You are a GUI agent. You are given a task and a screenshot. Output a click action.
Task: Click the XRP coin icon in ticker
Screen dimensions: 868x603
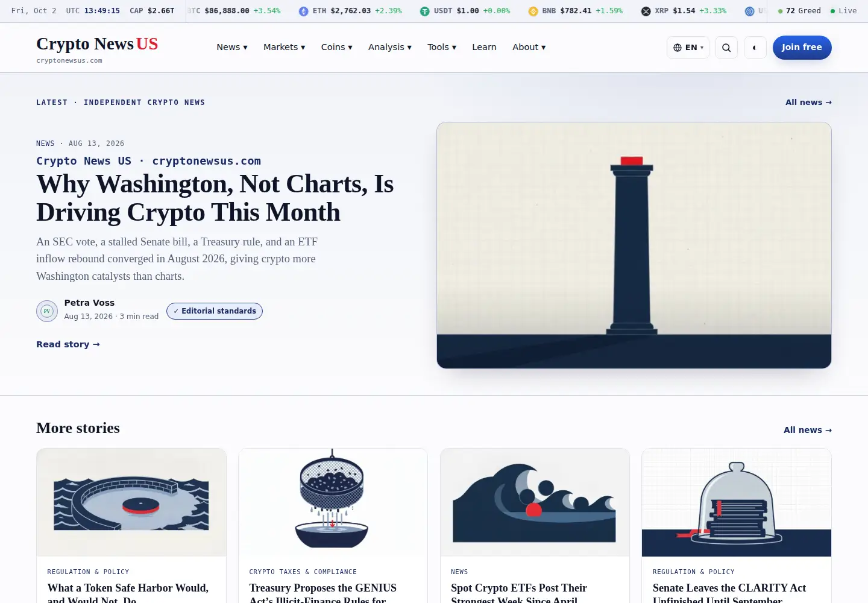[x=646, y=11]
